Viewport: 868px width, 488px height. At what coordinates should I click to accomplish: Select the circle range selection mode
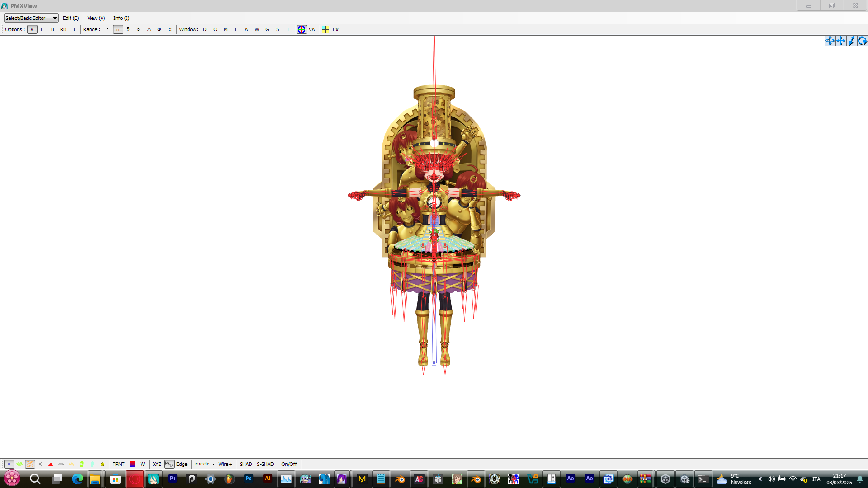[138, 29]
